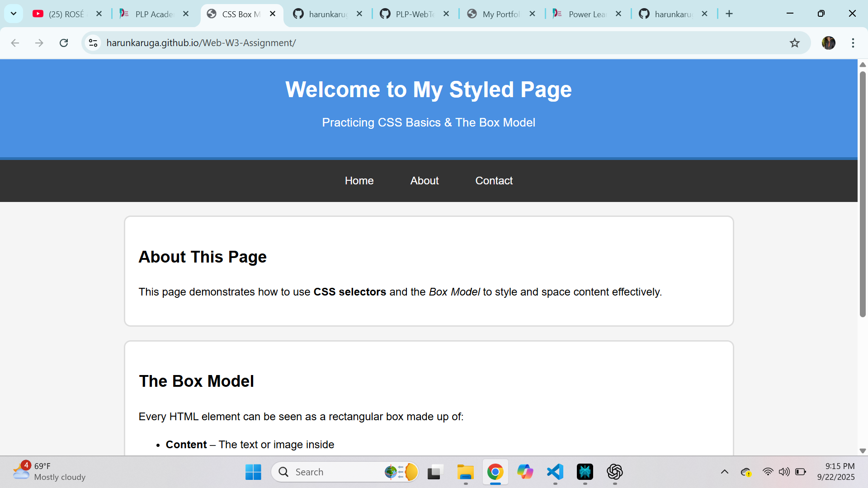Open Copilot from taskbar

click(525, 472)
